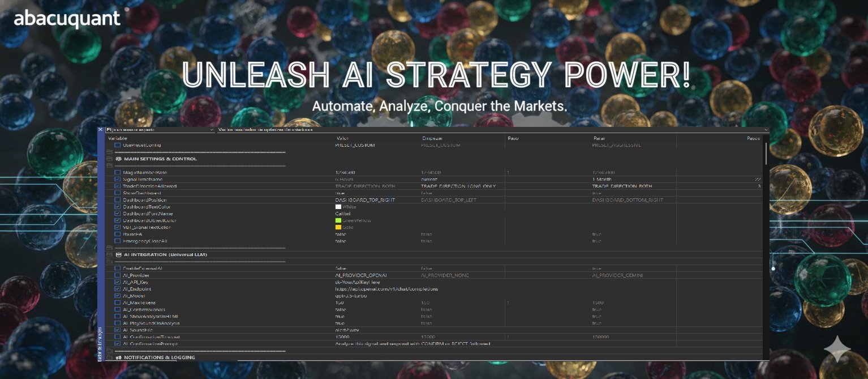Uncheck the AI_API_Key checkbox

click(118, 282)
